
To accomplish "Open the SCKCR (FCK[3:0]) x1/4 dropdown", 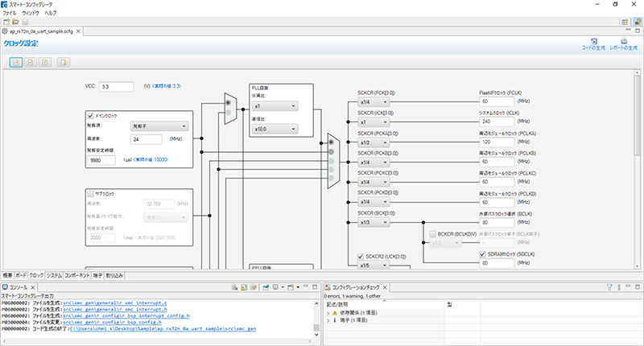I will 374,102.
